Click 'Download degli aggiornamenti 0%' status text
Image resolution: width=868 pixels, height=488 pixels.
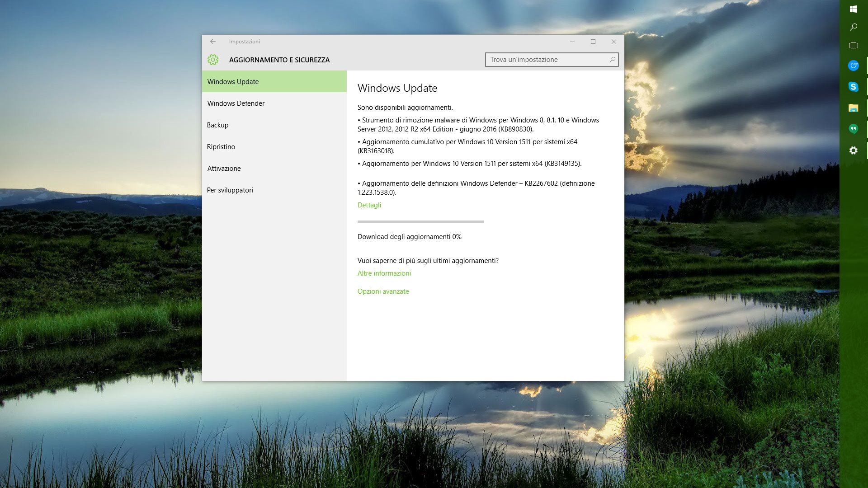click(x=410, y=237)
